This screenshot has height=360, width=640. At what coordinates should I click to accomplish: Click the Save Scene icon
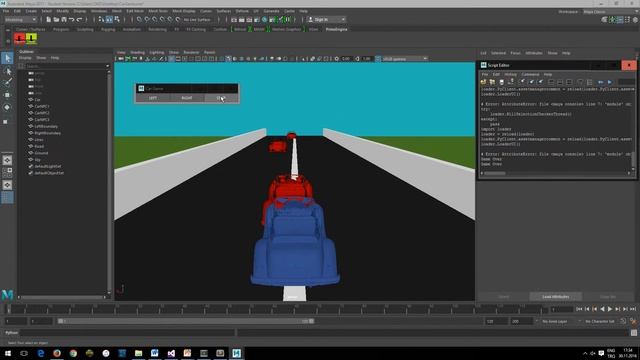coord(64,20)
